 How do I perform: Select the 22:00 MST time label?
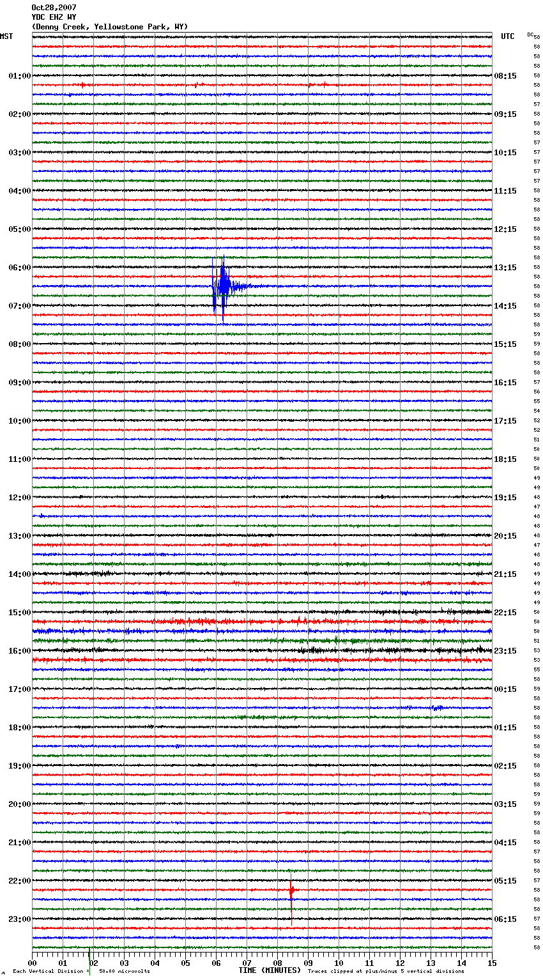[x=19, y=881]
